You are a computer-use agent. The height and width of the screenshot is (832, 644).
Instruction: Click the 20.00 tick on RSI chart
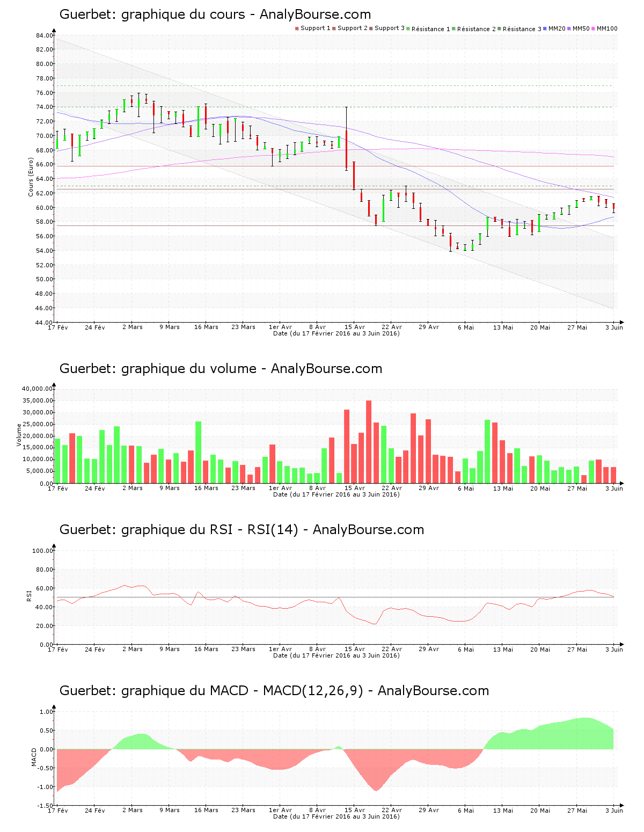click(45, 626)
